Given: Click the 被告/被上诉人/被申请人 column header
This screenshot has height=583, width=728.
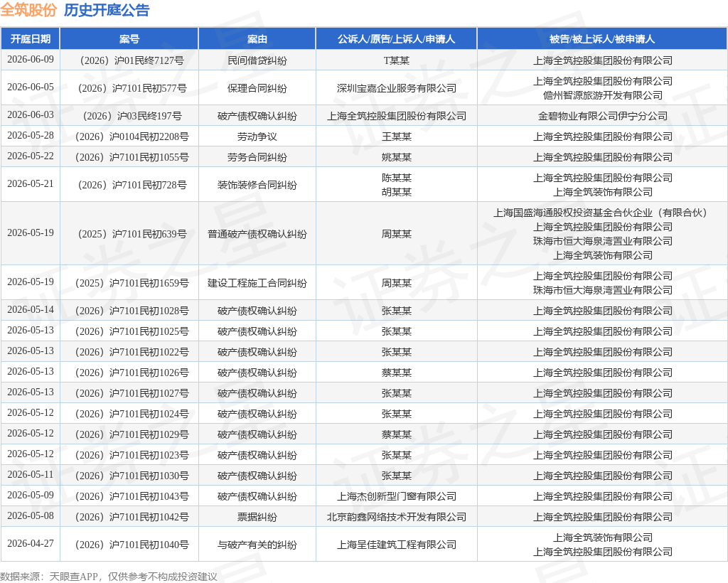Looking at the screenshot, I should [602, 39].
